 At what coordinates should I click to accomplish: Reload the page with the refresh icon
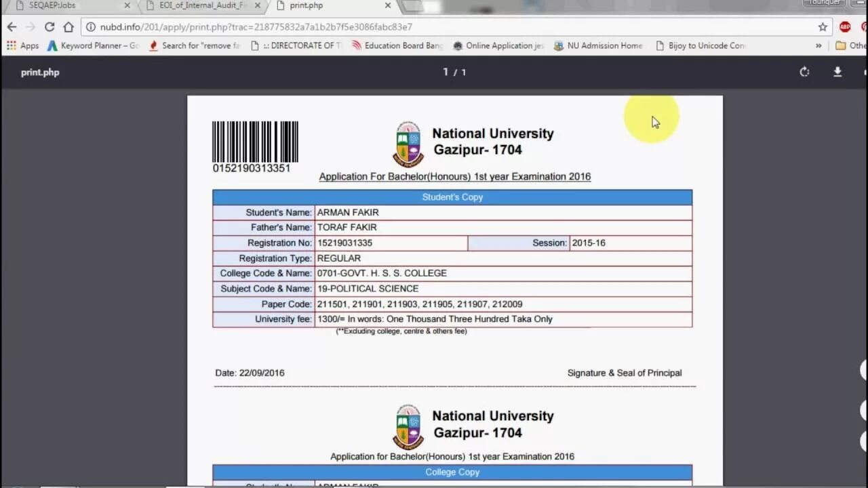pyautogui.click(x=50, y=27)
